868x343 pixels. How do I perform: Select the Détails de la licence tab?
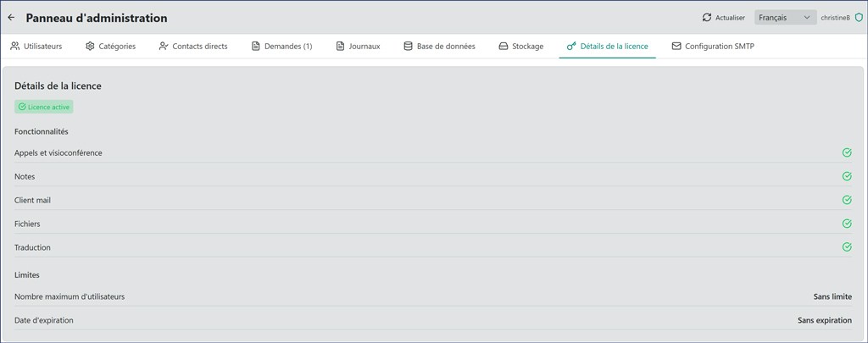[x=607, y=47]
